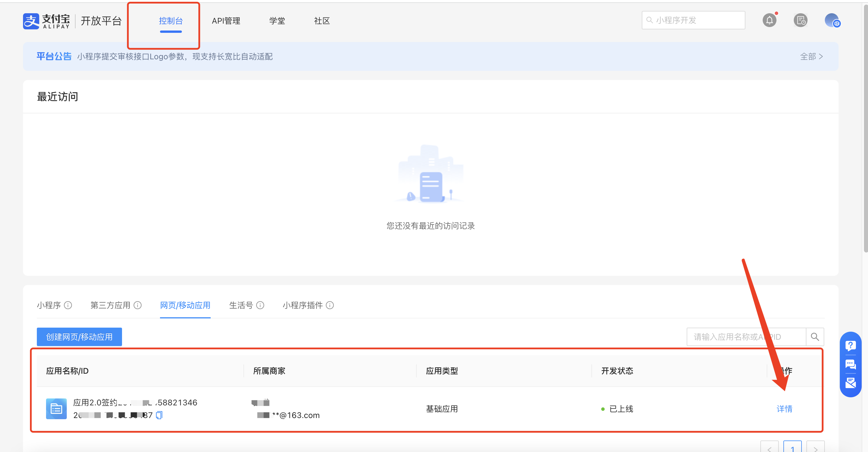Click the mail feedback icon in sidebar
The image size is (868, 452).
coord(850,383)
